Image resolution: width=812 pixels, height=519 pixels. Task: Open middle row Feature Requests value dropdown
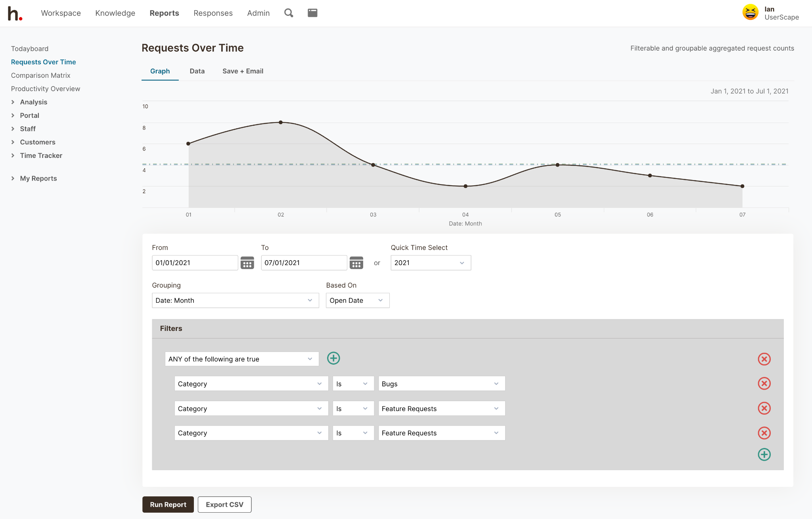point(442,408)
